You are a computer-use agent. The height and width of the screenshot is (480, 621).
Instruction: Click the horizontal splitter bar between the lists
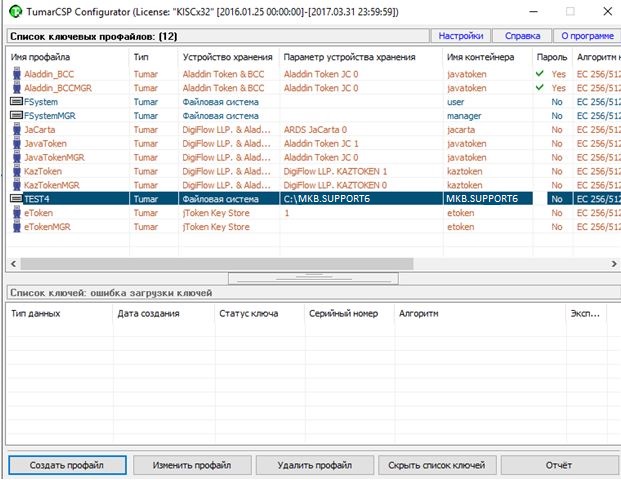click(312, 277)
